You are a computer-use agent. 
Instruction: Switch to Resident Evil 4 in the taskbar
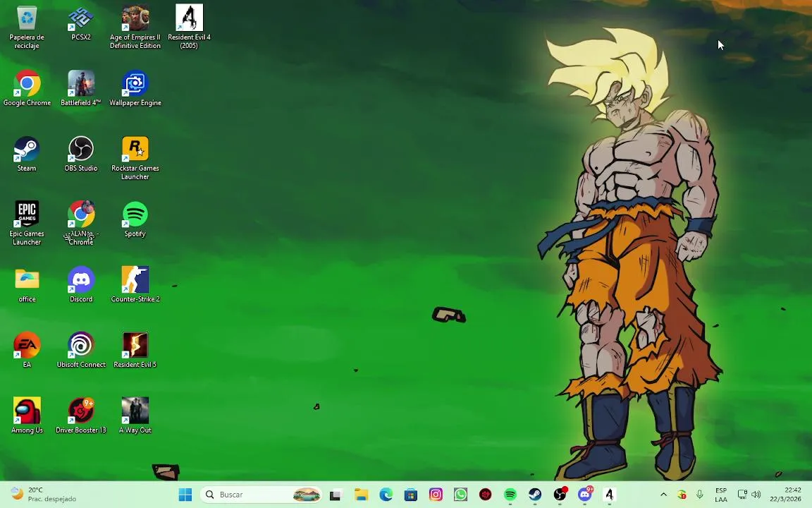(x=610, y=495)
